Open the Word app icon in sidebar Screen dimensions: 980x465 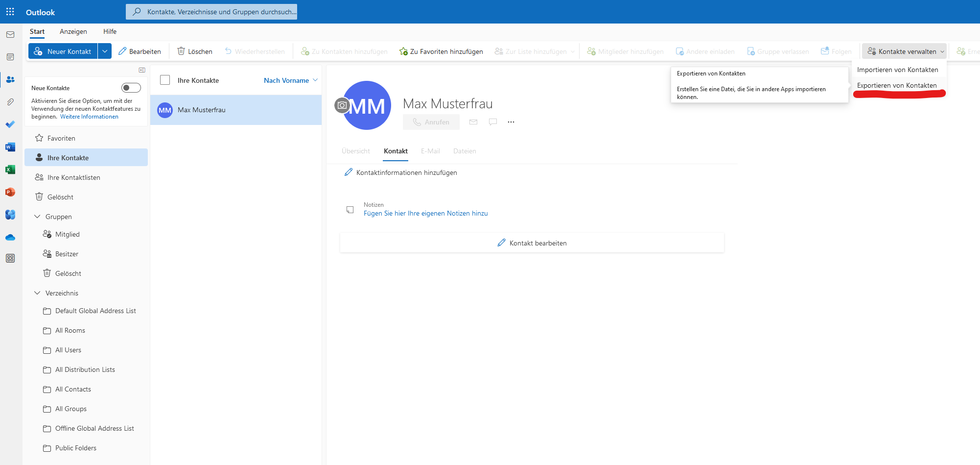[10, 147]
